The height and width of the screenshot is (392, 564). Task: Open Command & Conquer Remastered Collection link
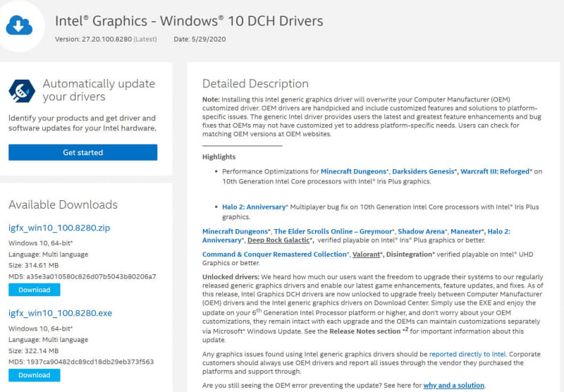274,255
